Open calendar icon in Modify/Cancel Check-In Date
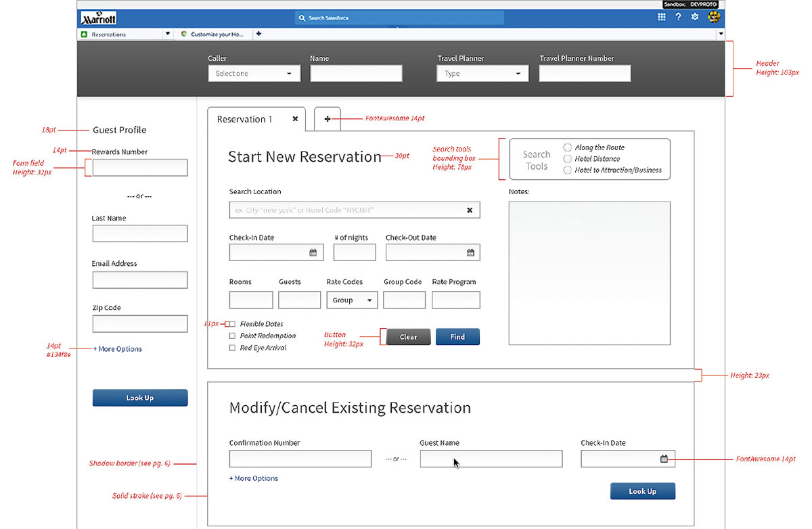The image size is (812, 529). point(664,459)
